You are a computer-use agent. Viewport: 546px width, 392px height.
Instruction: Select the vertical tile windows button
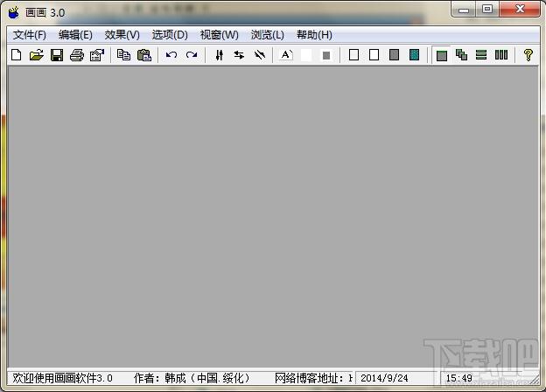pos(501,55)
